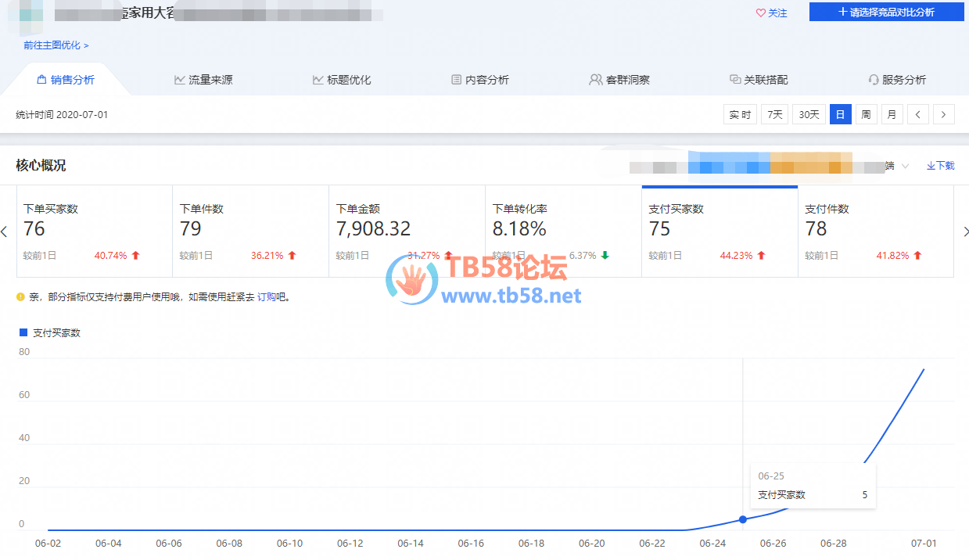
Task: Click the 下载 download icon
Action: coord(931,166)
